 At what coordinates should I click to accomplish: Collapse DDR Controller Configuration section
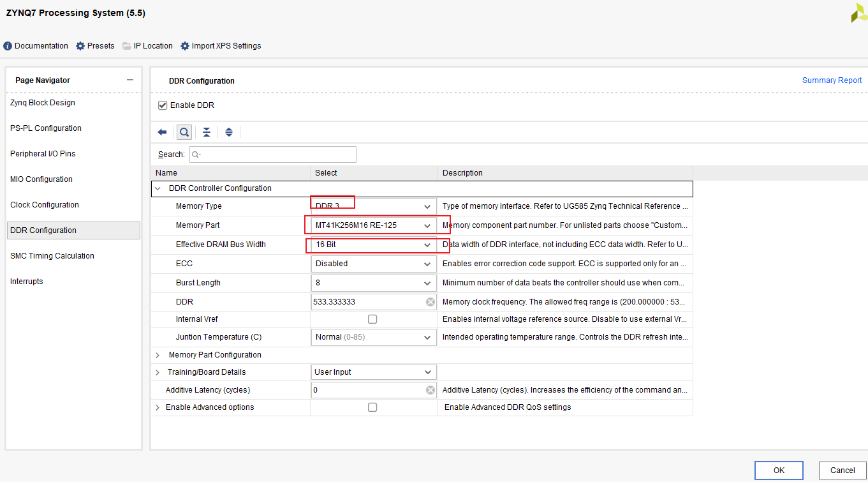click(x=158, y=188)
